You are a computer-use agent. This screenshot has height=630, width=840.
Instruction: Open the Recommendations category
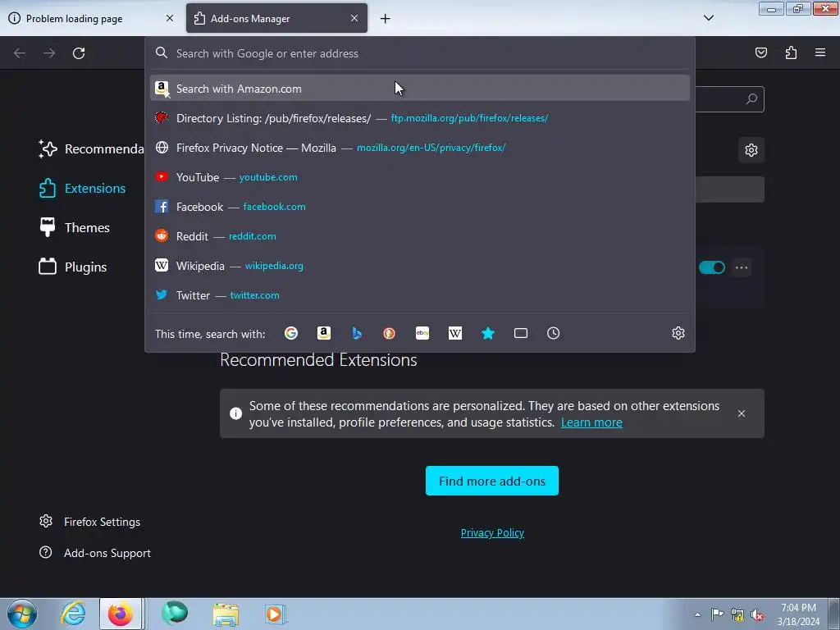tap(91, 149)
